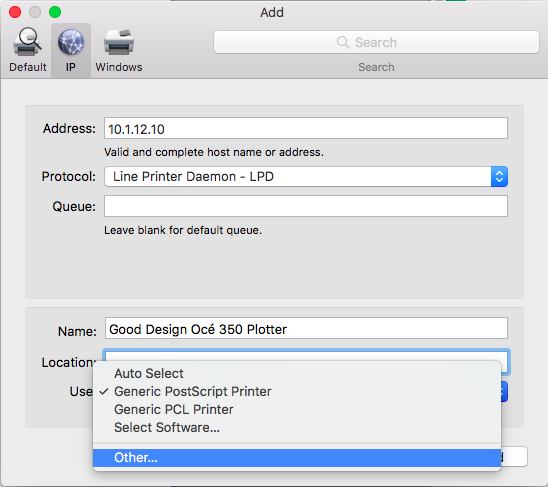Click the Location text field

pos(306,355)
